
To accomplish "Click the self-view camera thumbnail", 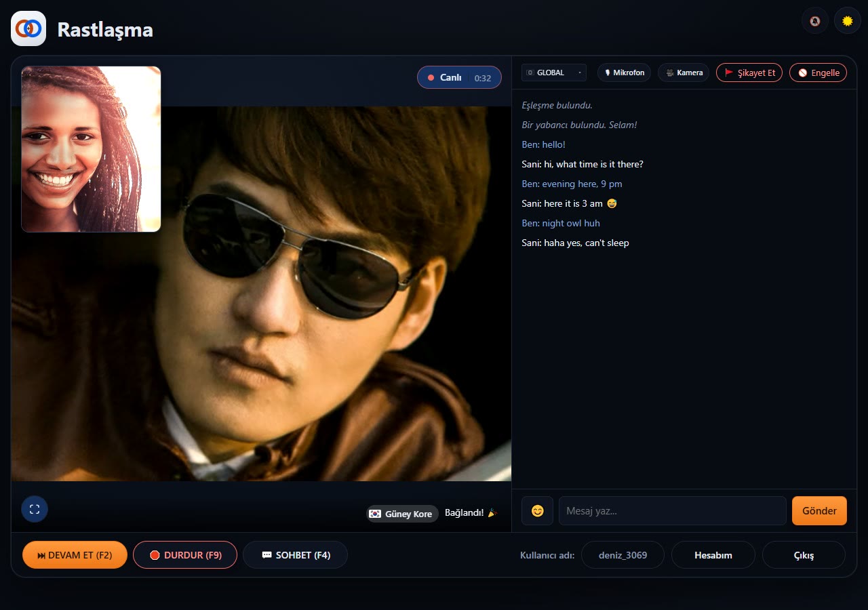I will [x=91, y=149].
